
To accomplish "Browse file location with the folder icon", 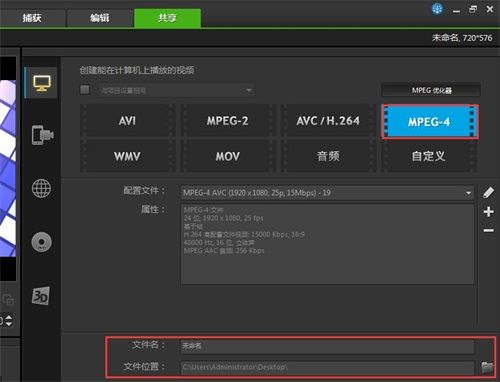I will [x=487, y=367].
